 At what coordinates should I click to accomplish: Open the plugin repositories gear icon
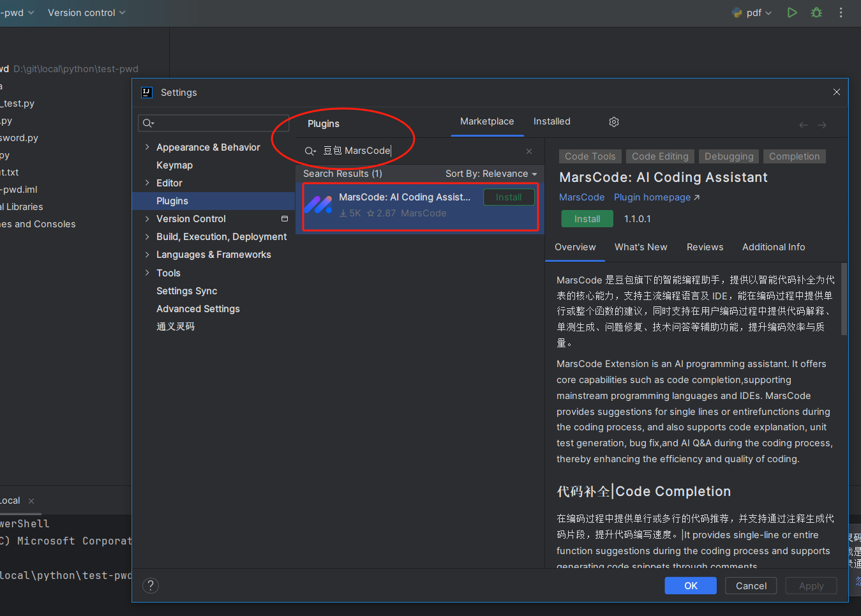point(613,121)
